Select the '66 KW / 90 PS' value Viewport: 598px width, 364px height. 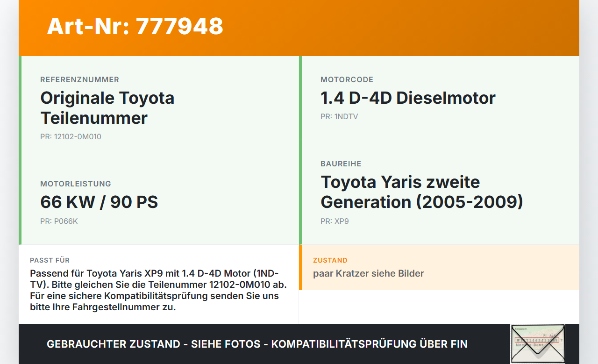pyautogui.click(x=99, y=202)
